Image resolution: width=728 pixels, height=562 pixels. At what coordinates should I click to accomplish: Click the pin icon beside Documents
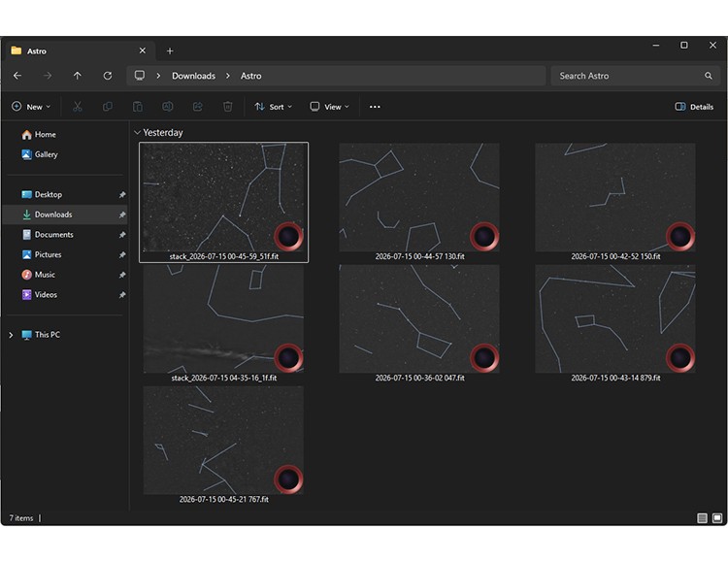pos(122,235)
